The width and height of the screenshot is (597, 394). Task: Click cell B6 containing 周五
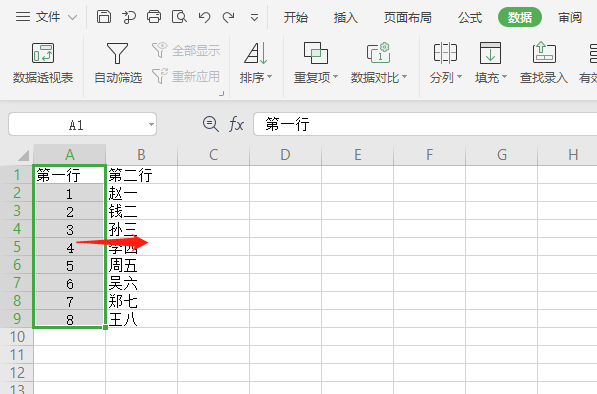tap(141, 265)
